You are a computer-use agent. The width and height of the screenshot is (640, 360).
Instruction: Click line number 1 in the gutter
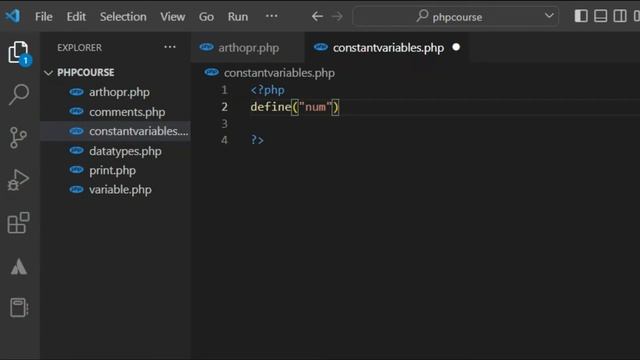point(224,90)
